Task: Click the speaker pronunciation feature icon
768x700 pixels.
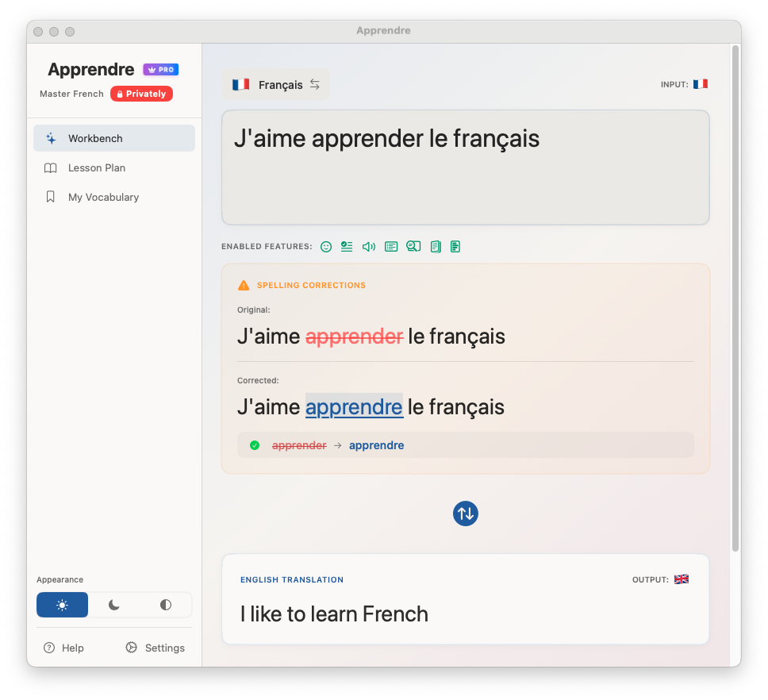Action: tap(368, 246)
